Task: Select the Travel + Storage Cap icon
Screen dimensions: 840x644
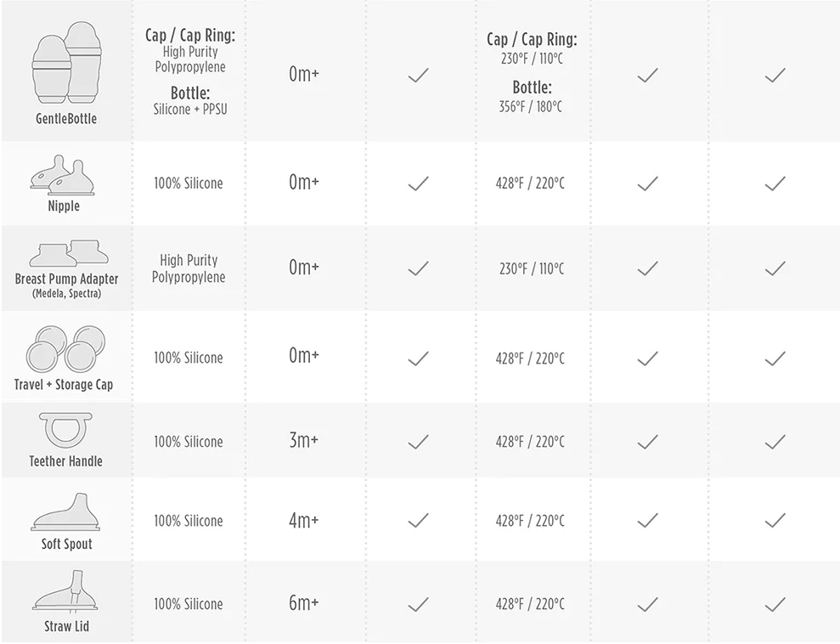Action: 65,347
